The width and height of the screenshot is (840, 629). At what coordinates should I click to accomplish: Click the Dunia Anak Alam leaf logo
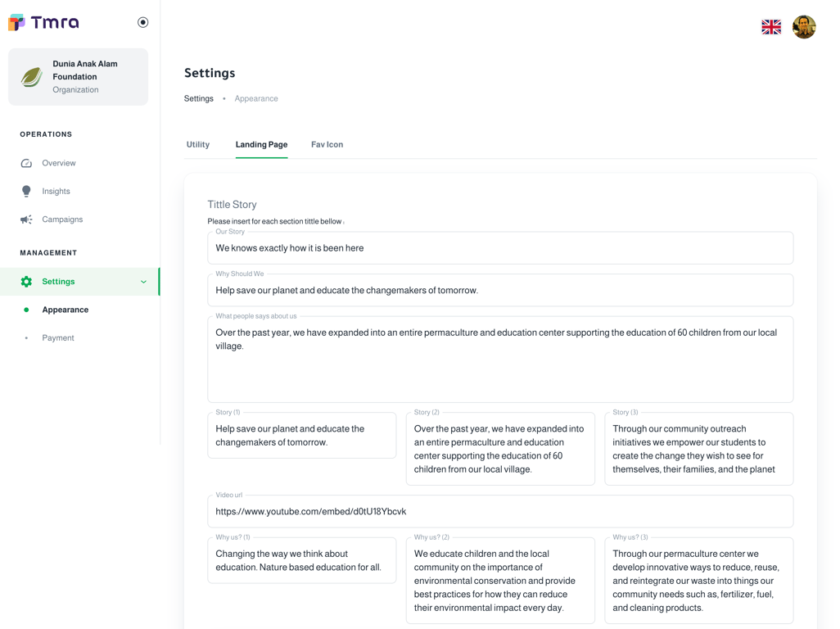pos(32,77)
